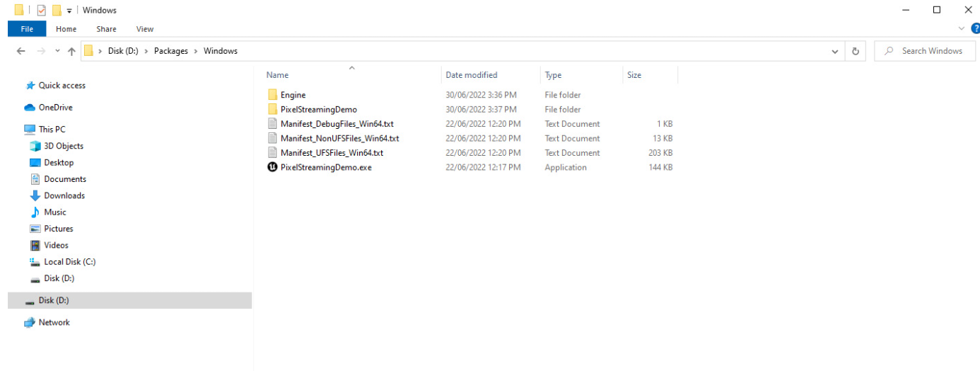The width and height of the screenshot is (980, 371).
Task: Click the Pictures icon in sidebar
Action: coord(35,229)
